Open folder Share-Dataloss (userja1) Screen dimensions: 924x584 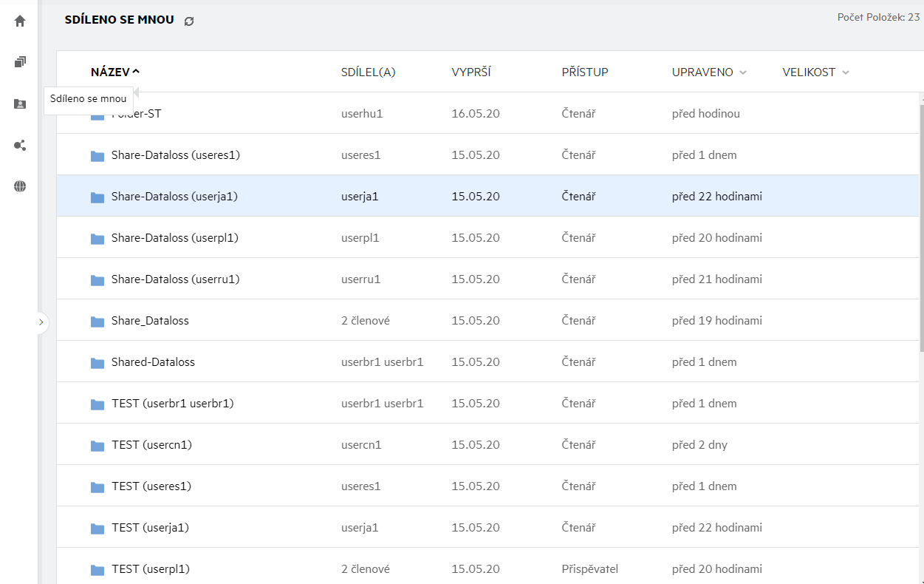pyautogui.click(x=174, y=197)
